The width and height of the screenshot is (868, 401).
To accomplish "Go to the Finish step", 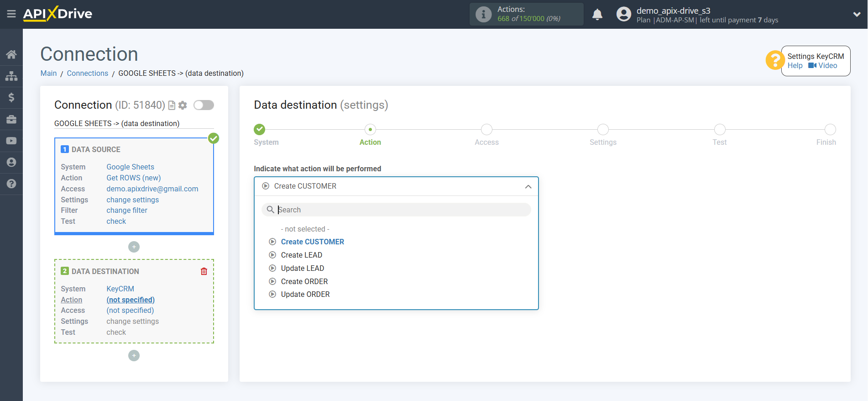I will coord(830,130).
